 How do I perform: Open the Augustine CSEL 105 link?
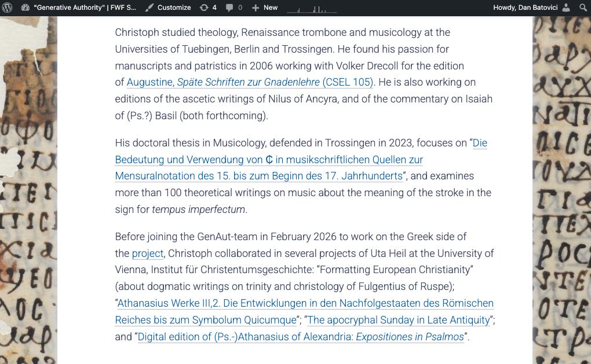click(250, 82)
